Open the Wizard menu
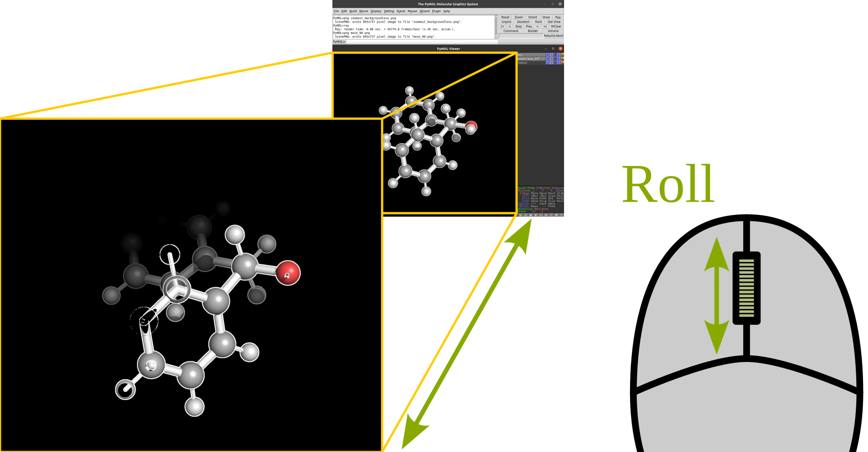 [x=425, y=11]
